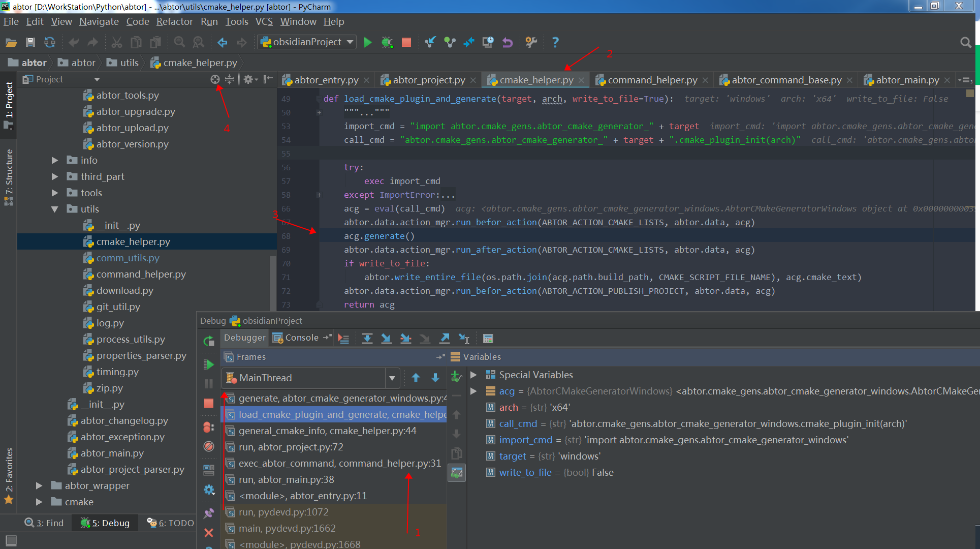Open the 6: TODO tool window

pos(171,523)
